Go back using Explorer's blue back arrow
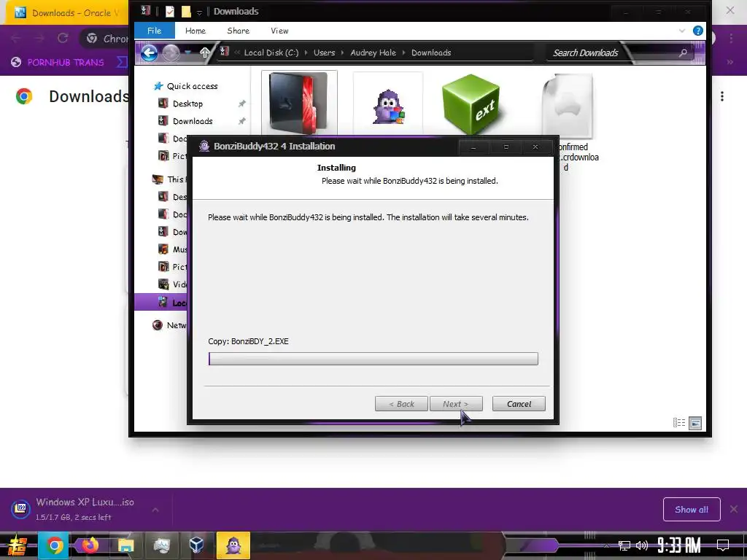Viewport: 747px width, 560px height. tap(149, 52)
